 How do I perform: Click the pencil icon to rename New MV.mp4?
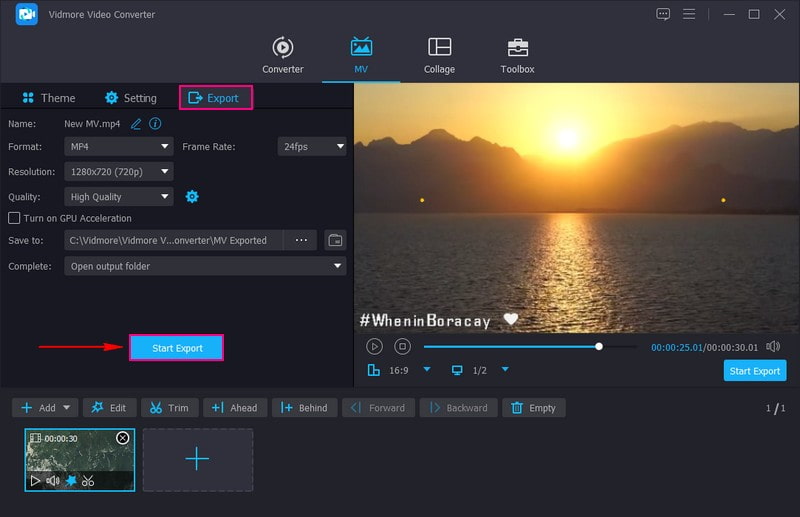[x=136, y=123]
